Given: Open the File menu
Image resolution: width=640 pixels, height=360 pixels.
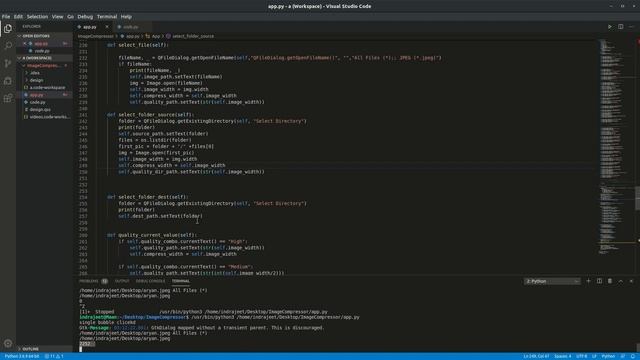Looking at the screenshot, I should tap(6, 17).
